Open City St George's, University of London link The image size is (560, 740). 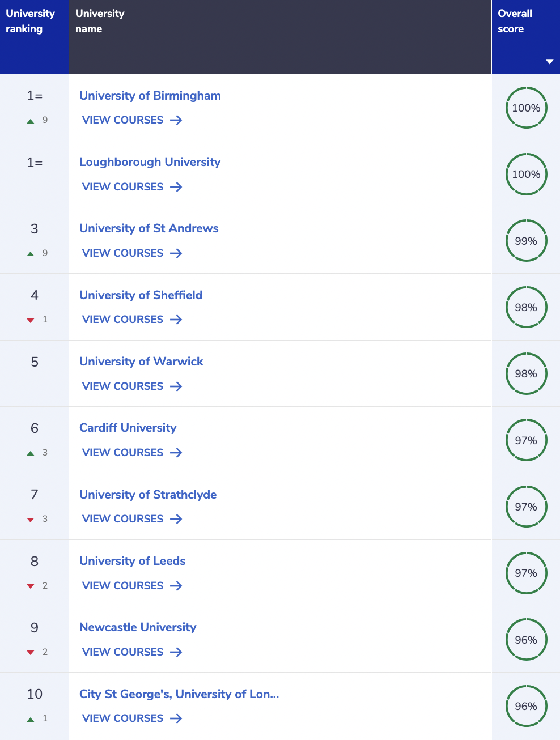(179, 694)
